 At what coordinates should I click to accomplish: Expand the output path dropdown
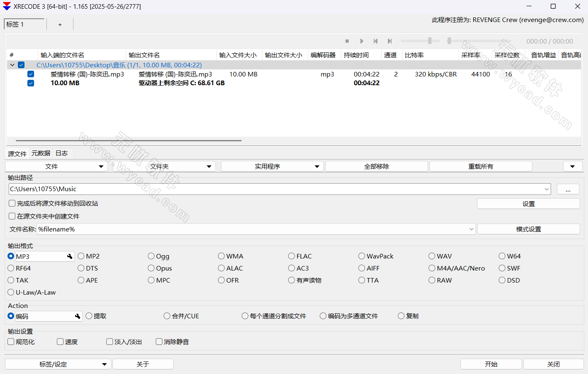point(546,189)
